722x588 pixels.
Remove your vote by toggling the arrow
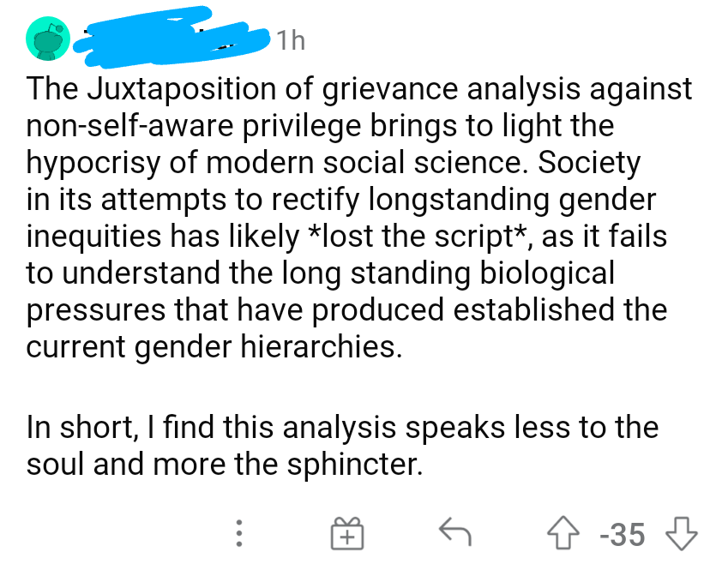[563, 534]
